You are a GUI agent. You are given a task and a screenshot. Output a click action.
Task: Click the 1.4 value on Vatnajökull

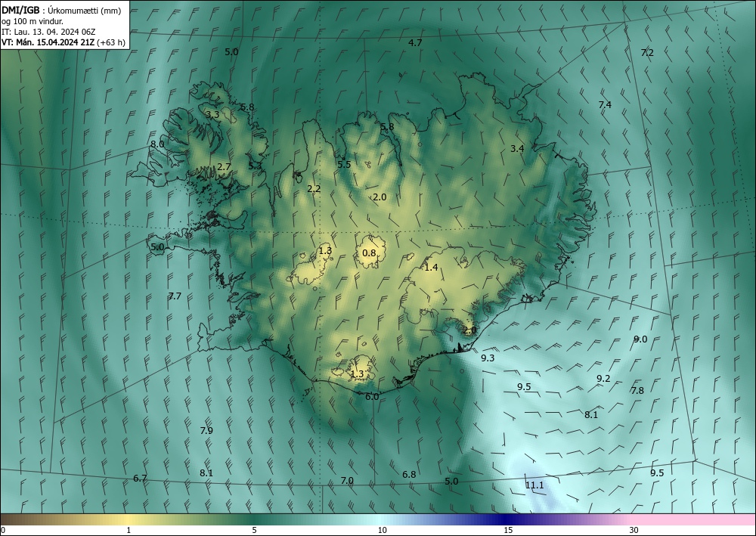(x=431, y=267)
